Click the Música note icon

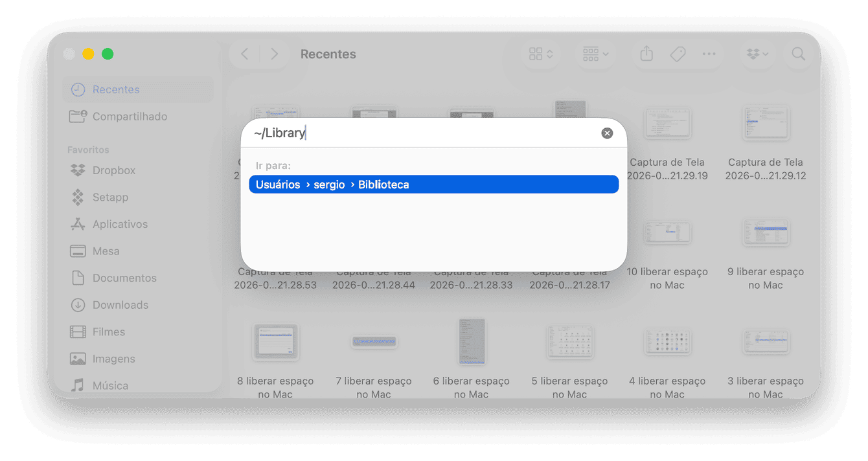click(x=78, y=386)
